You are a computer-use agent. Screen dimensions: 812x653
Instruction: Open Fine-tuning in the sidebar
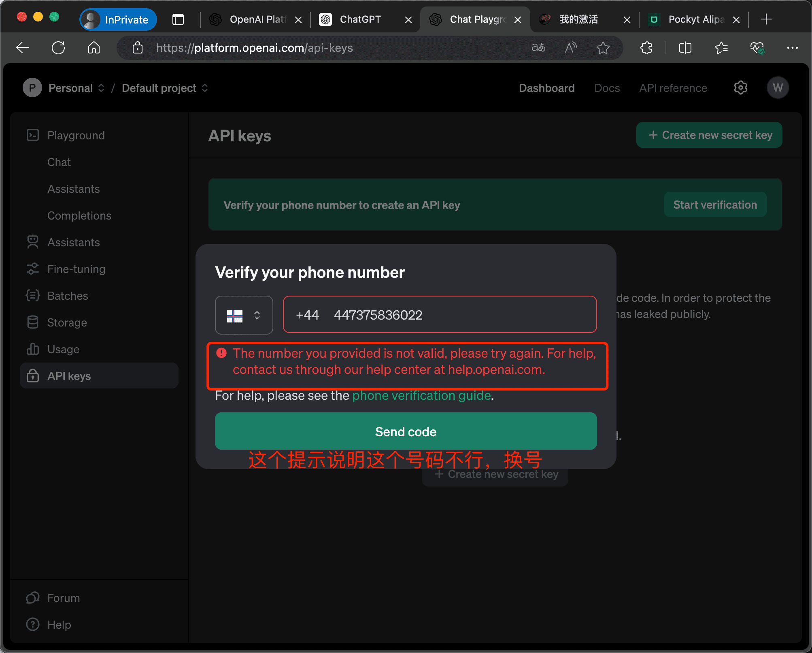(x=76, y=269)
